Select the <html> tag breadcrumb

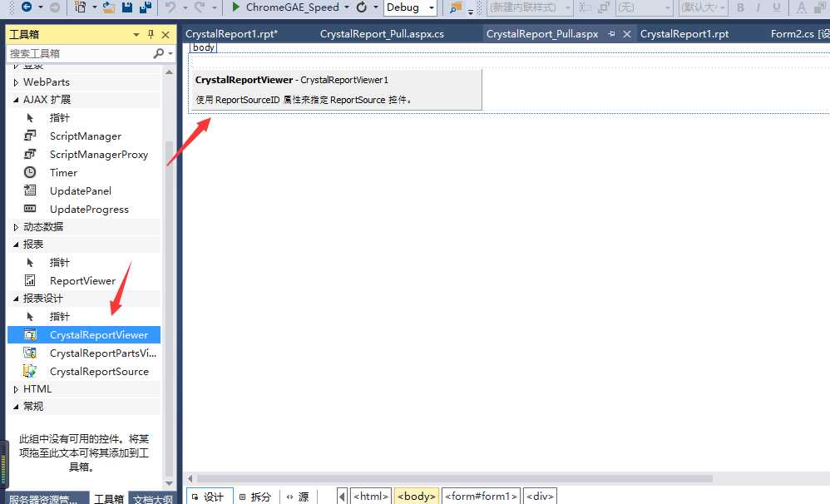(x=371, y=497)
